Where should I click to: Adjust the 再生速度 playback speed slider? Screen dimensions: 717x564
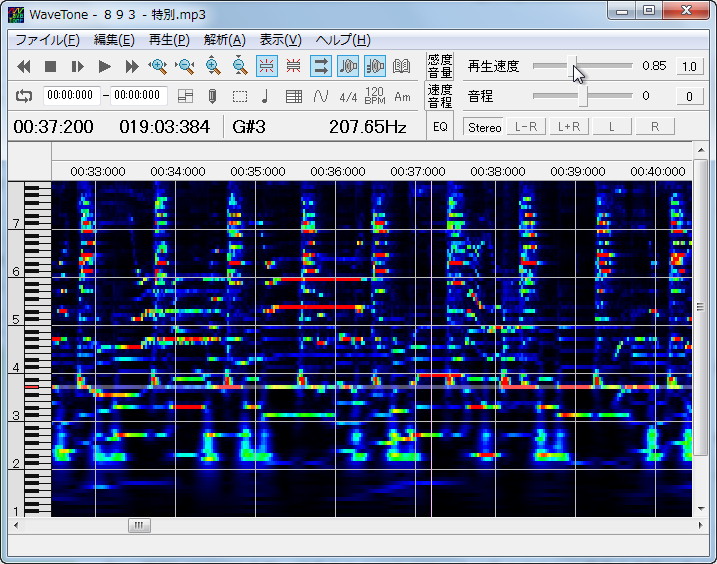574,66
